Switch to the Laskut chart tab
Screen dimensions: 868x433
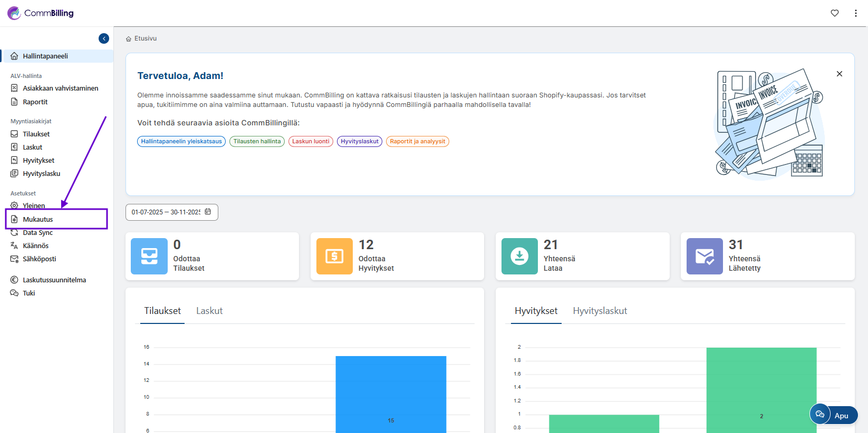pos(209,311)
